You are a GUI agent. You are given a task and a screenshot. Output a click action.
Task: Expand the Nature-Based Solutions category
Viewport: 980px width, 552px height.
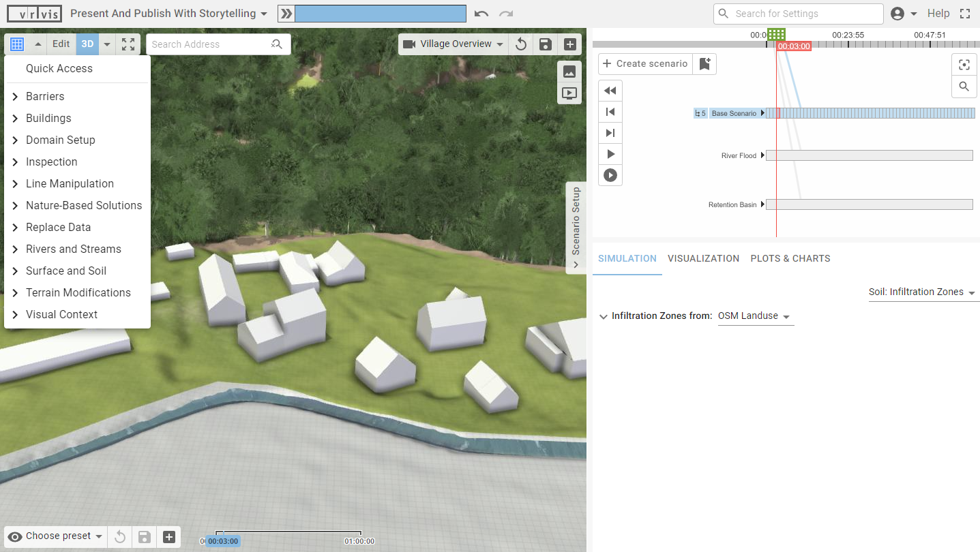[83, 205]
